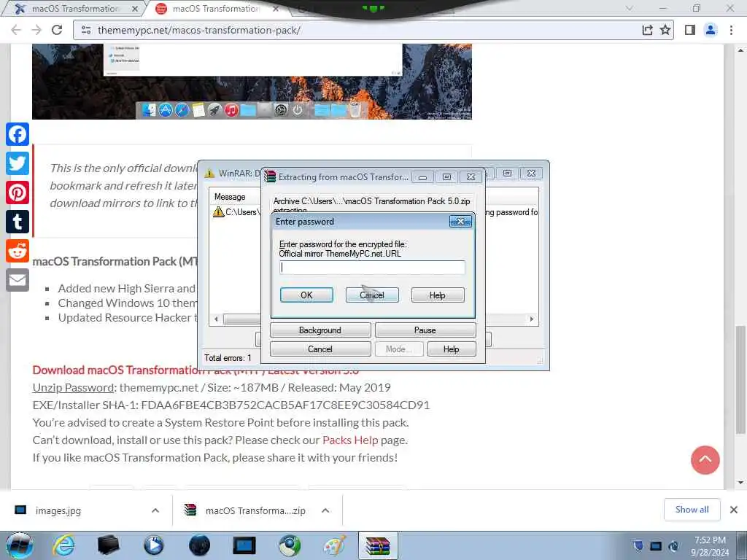Open the images.jpg downloaded file
Screen dimensions: 747x560
click(58, 510)
